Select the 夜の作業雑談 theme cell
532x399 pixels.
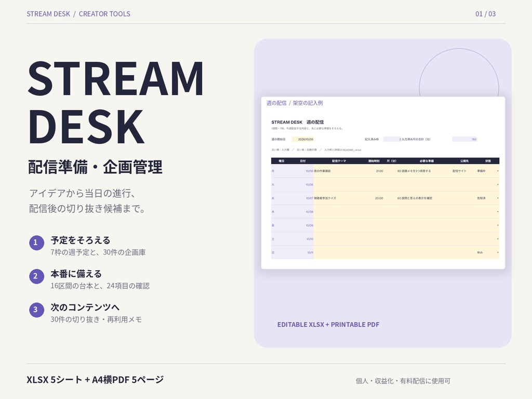[339, 171]
